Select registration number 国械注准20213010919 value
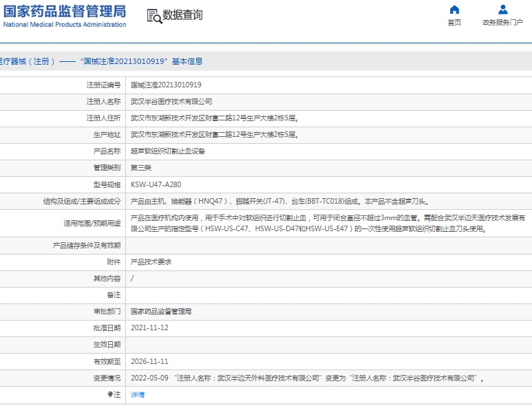Viewport: 532px width, 408px height. click(x=166, y=85)
